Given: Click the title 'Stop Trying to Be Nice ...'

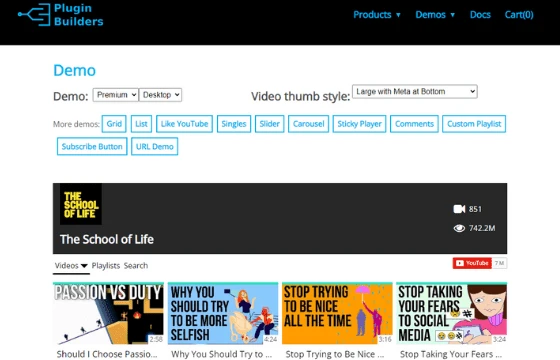Looking at the screenshot, I should [x=335, y=354].
